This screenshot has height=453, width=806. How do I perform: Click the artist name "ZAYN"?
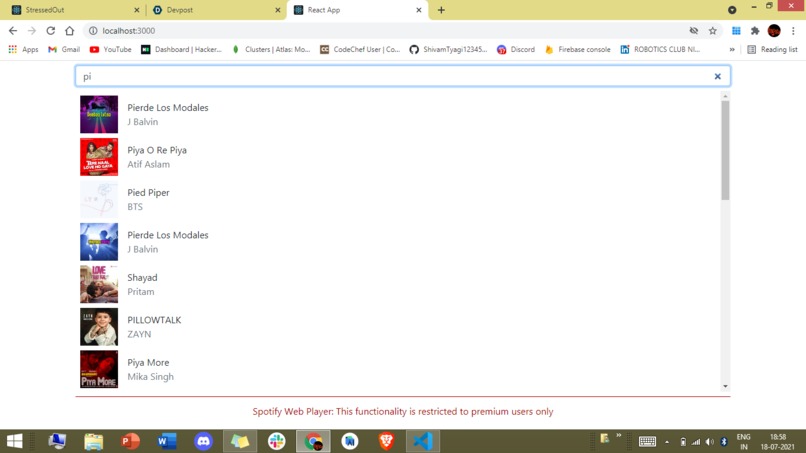[139, 334]
